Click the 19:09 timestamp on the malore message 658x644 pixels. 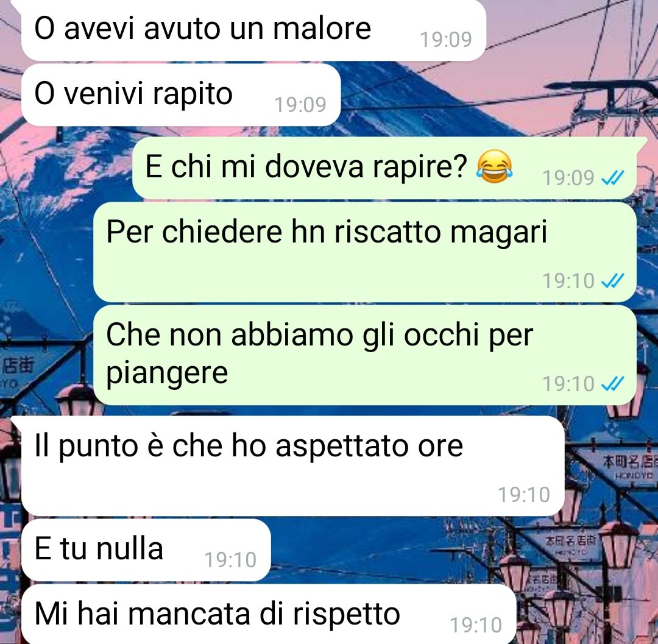[x=445, y=40]
